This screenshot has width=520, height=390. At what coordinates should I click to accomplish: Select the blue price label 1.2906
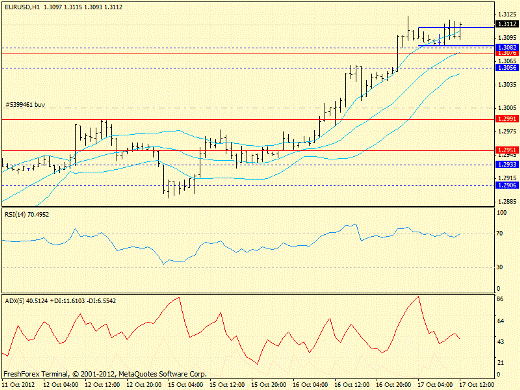click(x=507, y=185)
